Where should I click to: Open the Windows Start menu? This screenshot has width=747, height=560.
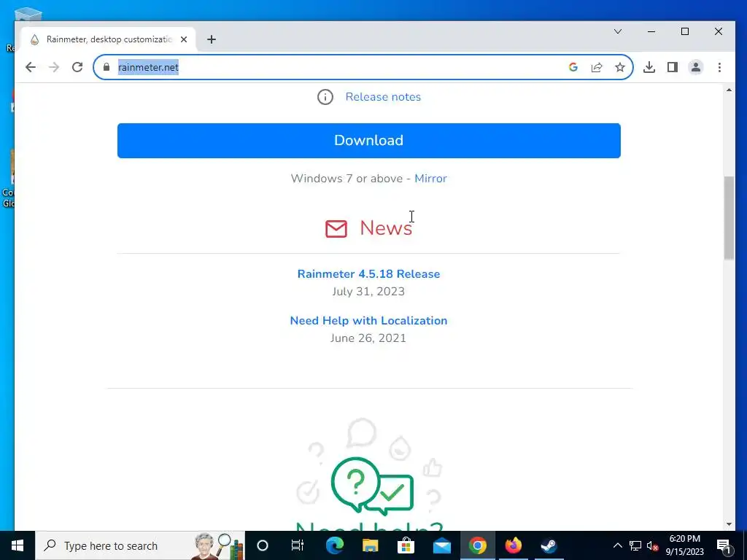[x=18, y=545]
